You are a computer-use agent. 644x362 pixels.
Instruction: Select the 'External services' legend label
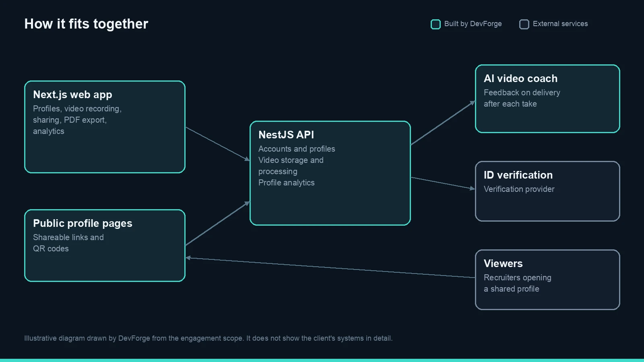(x=560, y=24)
